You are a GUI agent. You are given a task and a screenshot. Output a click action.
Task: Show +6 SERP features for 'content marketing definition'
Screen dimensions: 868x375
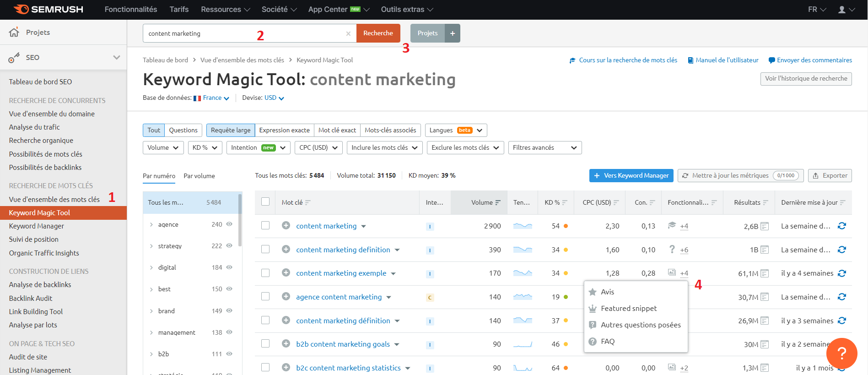(x=684, y=250)
